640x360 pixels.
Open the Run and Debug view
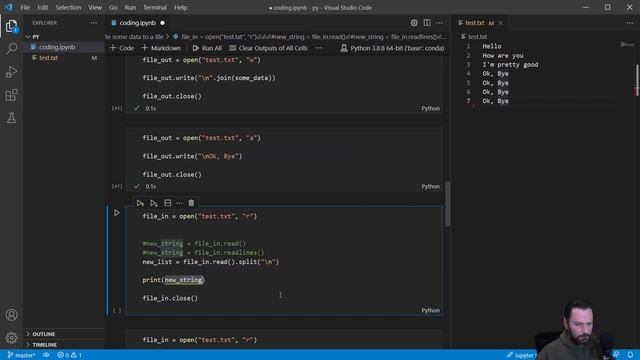(11, 72)
